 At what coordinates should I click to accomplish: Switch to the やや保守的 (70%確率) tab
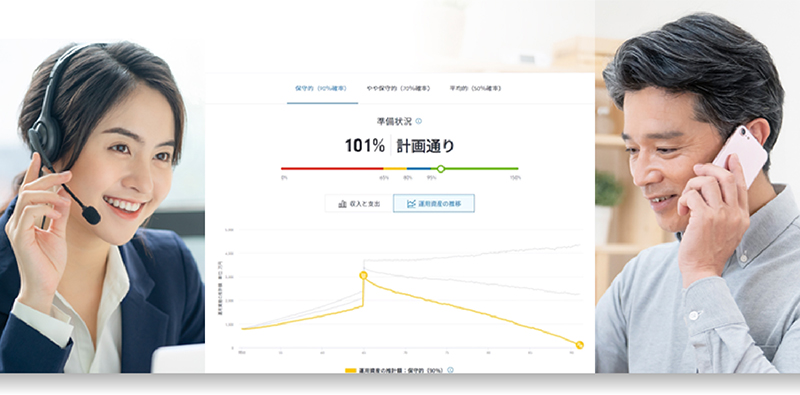pyautogui.click(x=398, y=88)
